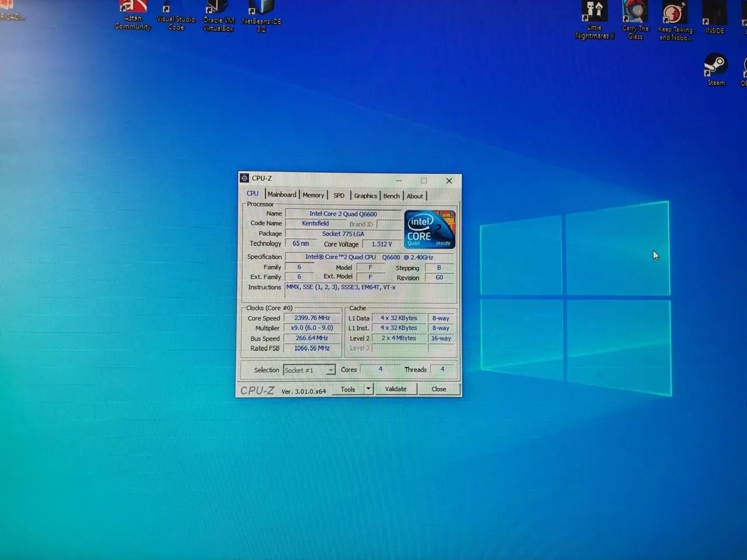This screenshot has width=747, height=560.
Task: Click the Close button in CPU-Z
Action: [439, 389]
